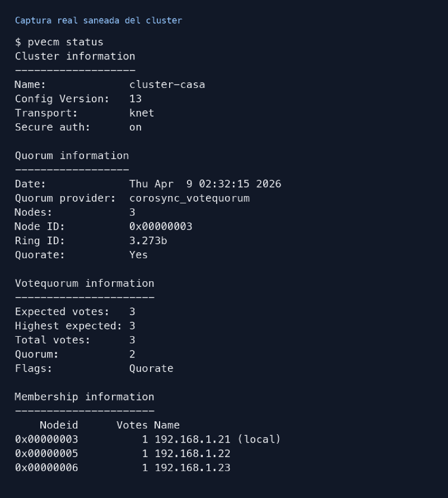Image resolution: width=448 pixels, height=498 pixels.
Task: Click the Secure auth value "on"
Action: click(136, 127)
